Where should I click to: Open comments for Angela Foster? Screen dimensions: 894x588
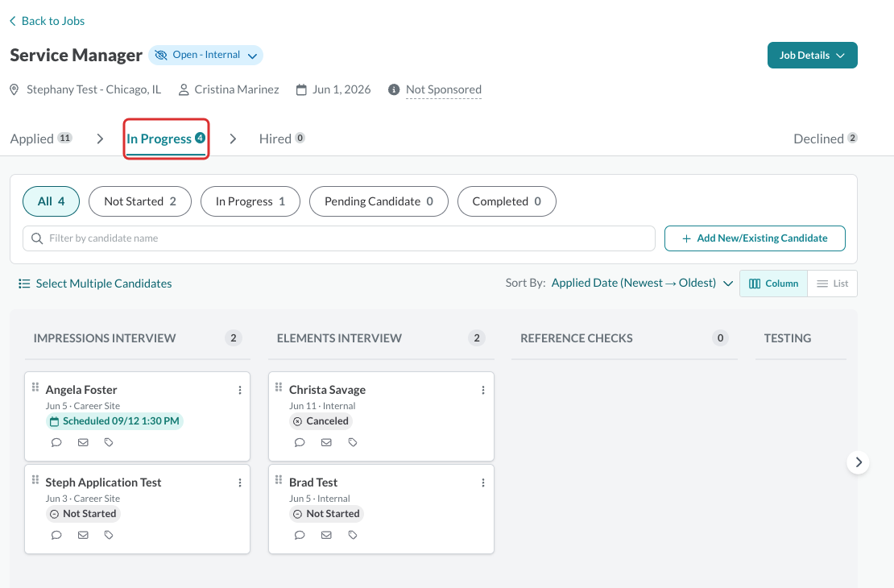coord(56,442)
